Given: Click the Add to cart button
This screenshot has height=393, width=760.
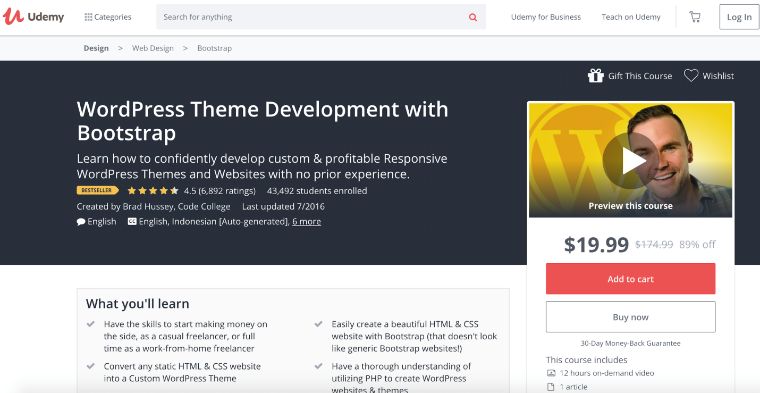Looking at the screenshot, I should coord(630,279).
